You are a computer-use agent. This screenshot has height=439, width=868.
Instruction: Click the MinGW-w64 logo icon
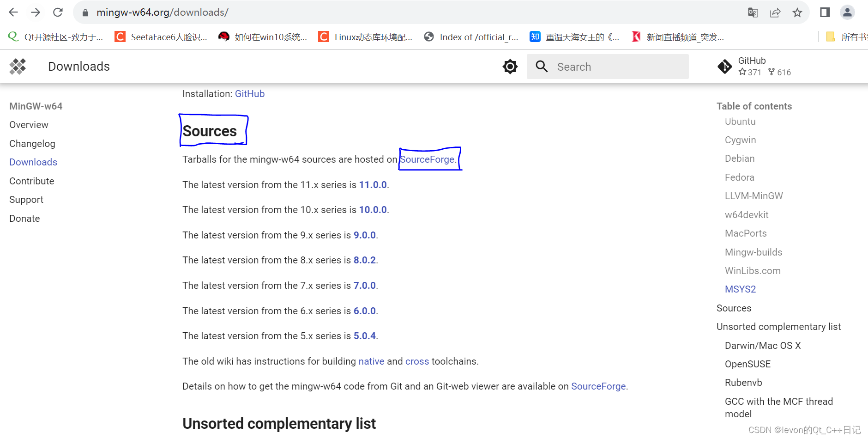[18, 67]
